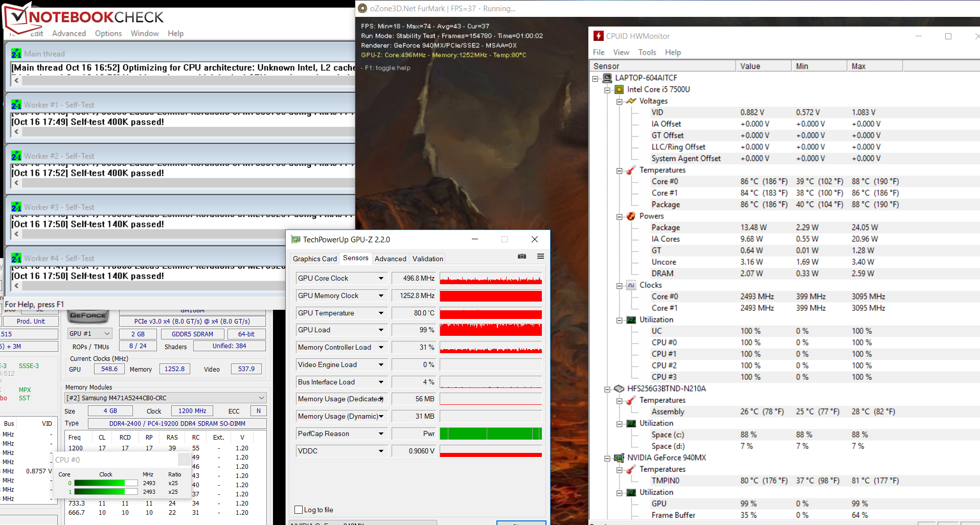
Task: Open the GPU-Z hamburger menu icon
Action: click(x=540, y=256)
